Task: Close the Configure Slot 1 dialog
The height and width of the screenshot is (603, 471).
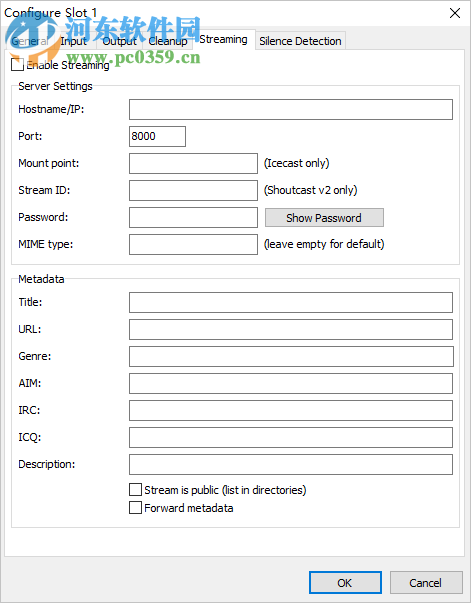Action: (x=455, y=13)
